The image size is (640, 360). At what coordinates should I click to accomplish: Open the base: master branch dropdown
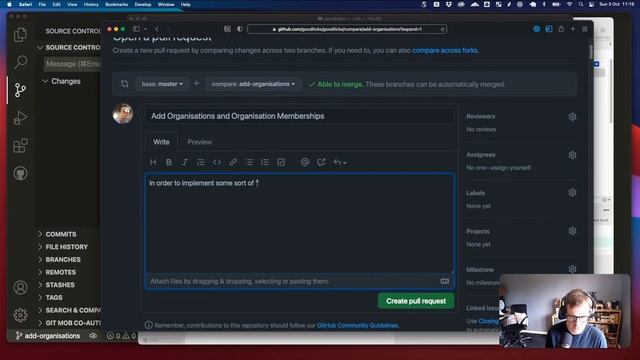162,84
